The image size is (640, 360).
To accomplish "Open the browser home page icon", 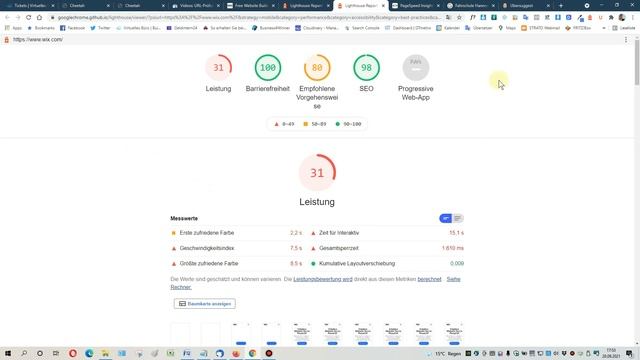I will coord(39,18).
